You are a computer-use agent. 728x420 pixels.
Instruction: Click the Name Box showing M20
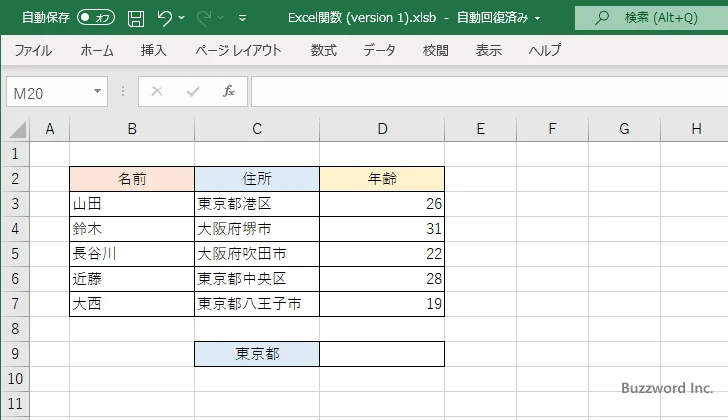[49, 92]
